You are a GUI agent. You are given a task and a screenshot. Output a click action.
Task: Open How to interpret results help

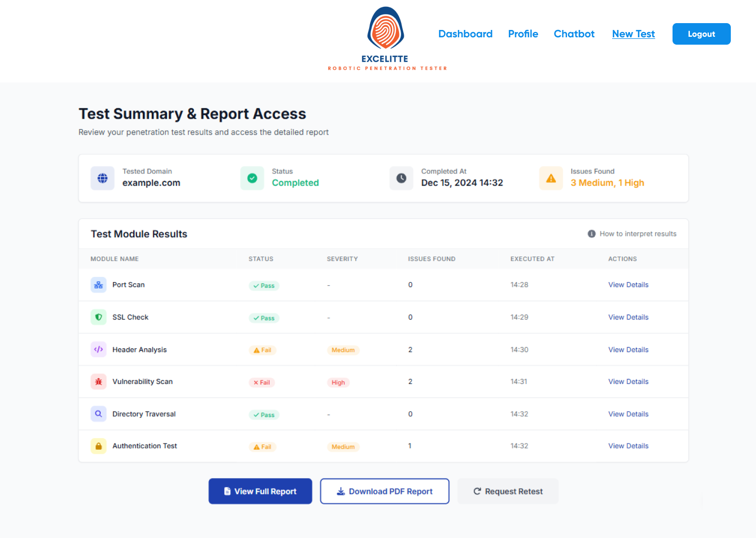click(632, 234)
